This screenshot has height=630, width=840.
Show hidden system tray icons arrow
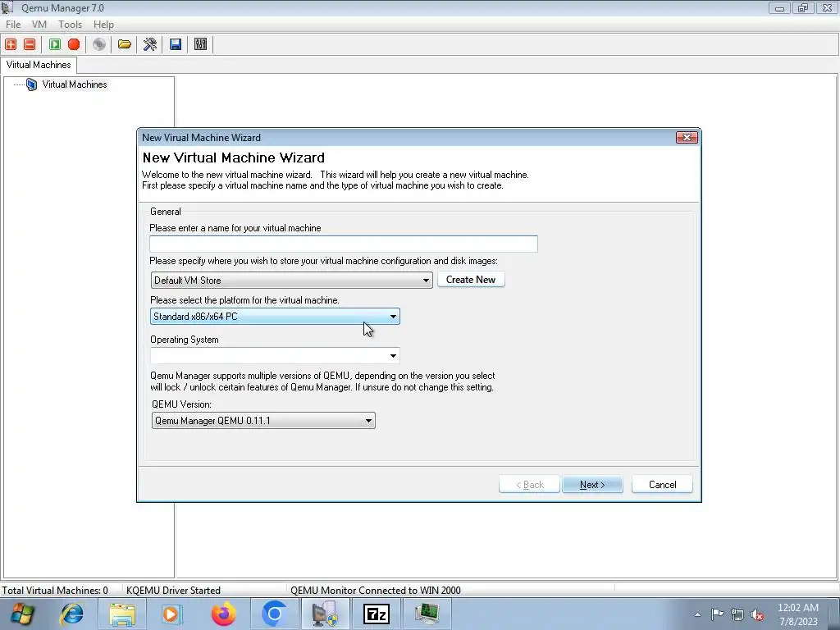click(697, 614)
